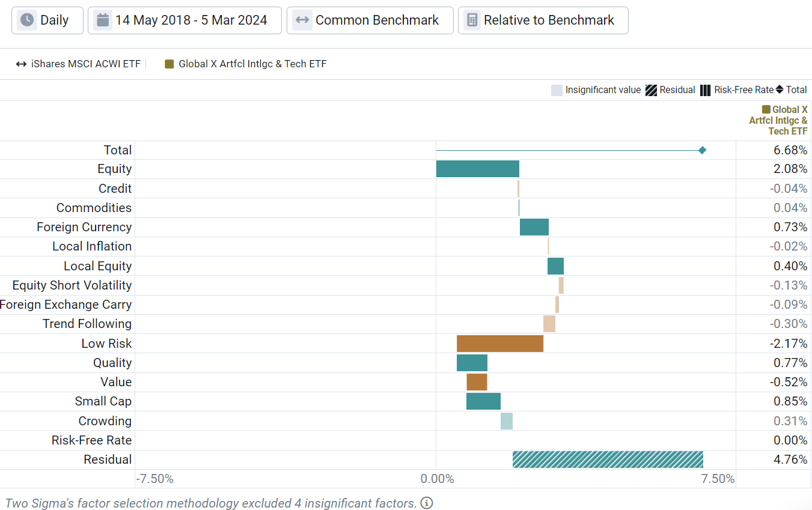Click the calendar icon beside the date range
The height and width of the screenshot is (510, 812).
coord(102,20)
